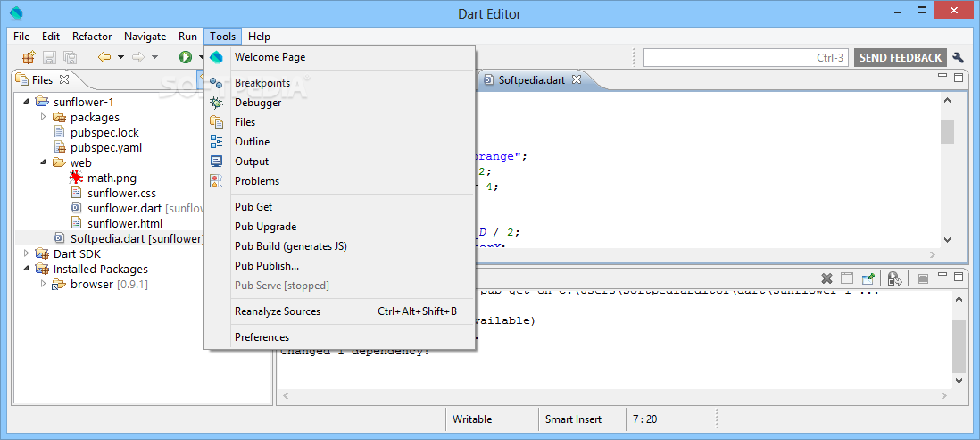Screen dimensions: 980x440
Task: Expand the browser [0.9.1] package
Action: [x=43, y=285]
